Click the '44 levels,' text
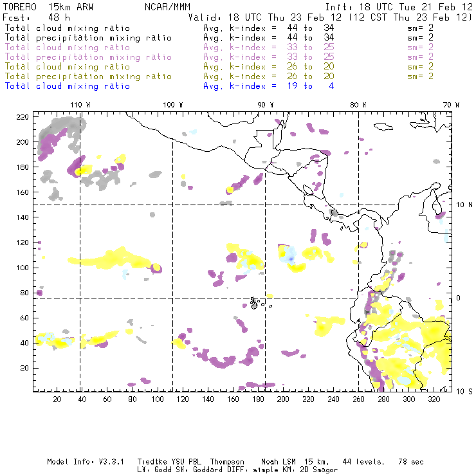 [x=363, y=462]
